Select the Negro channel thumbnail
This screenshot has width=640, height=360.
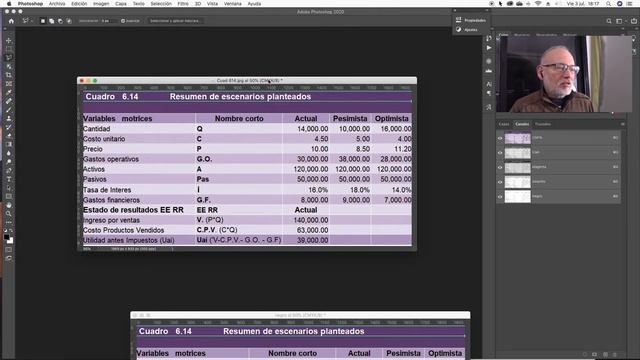point(518,197)
